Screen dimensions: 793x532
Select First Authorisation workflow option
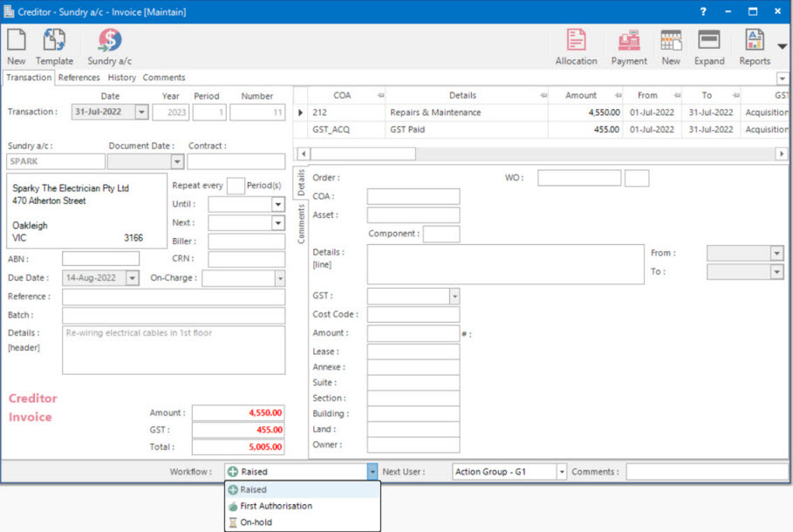click(276, 506)
